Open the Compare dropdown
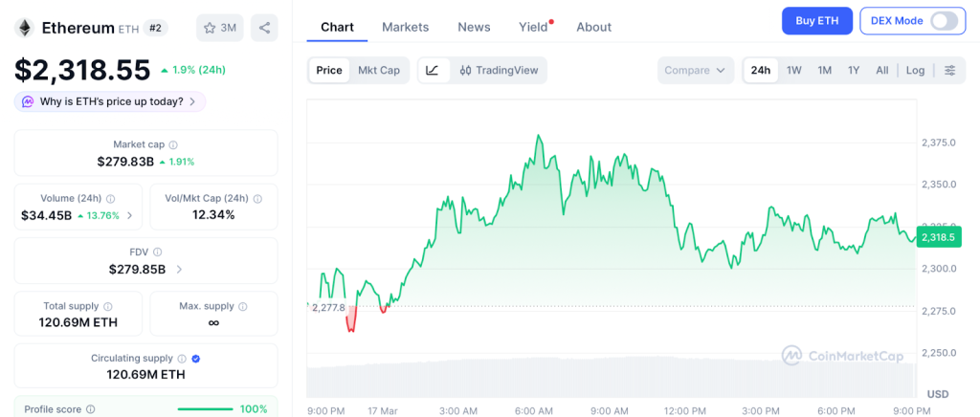The width and height of the screenshot is (980, 417). click(695, 70)
